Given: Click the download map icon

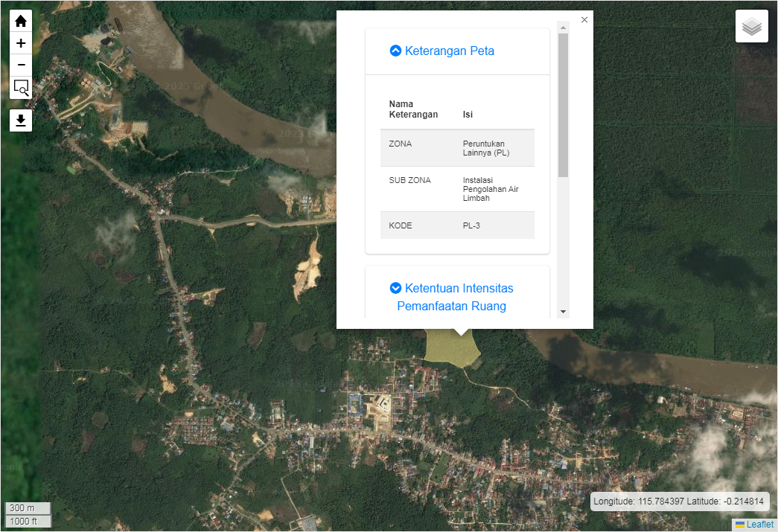Looking at the screenshot, I should point(21,121).
